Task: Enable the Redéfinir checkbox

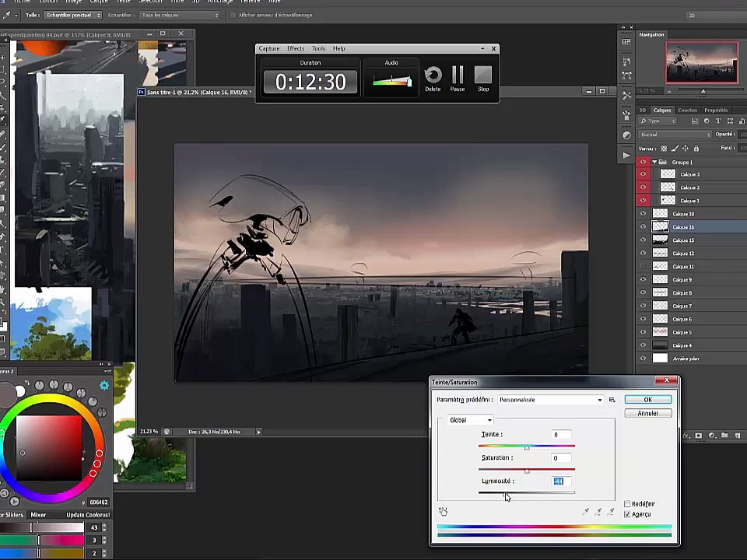Action: [x=627, y=504]
